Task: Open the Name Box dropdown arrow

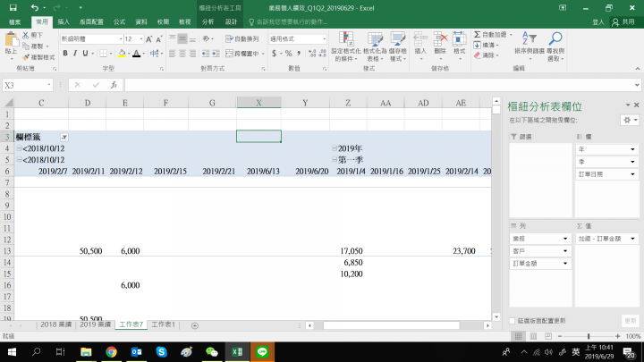Action: pyautogui.click(x=49, y=85)
